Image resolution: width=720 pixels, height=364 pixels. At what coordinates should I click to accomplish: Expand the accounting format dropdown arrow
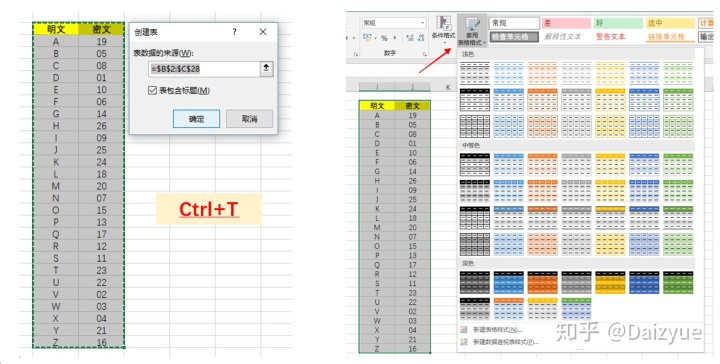coord(375,38)
